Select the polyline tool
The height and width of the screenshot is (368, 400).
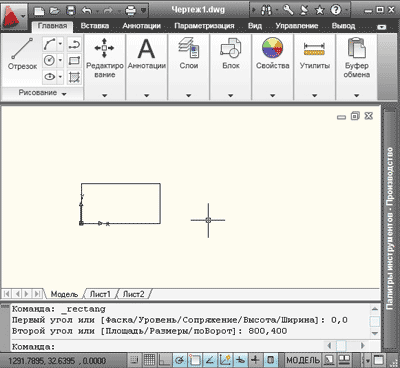tap(74, 44)
